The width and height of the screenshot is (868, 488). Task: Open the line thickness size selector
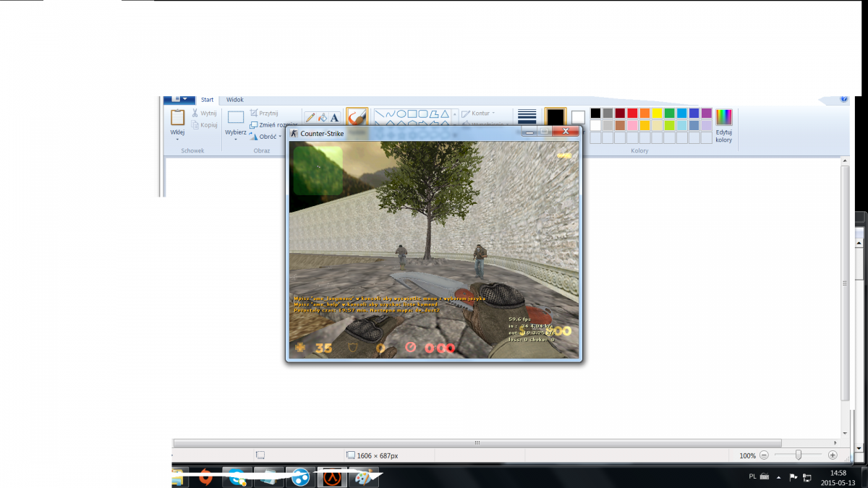point(527,117)
